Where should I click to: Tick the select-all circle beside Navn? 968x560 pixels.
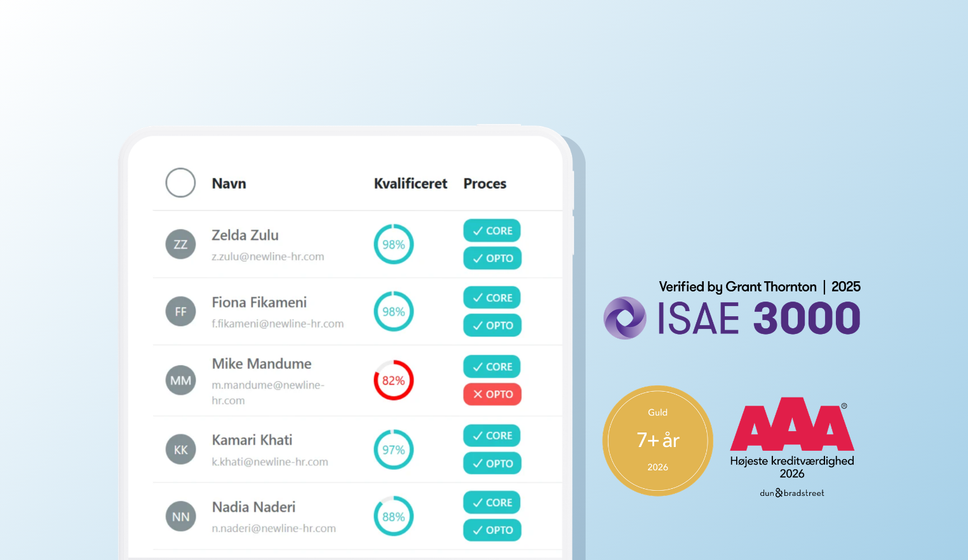(x=180, y=183)
